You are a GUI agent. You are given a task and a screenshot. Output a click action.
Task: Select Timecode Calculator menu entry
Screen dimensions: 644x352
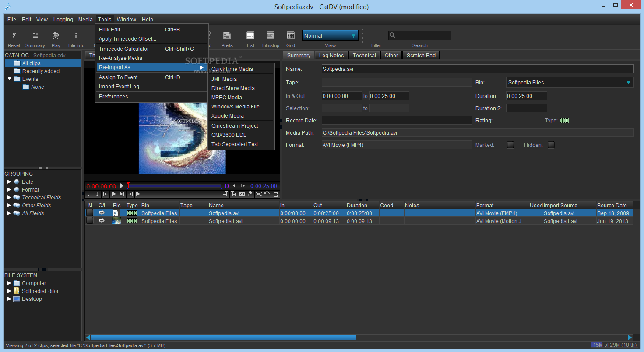click(x=151, y=49)
